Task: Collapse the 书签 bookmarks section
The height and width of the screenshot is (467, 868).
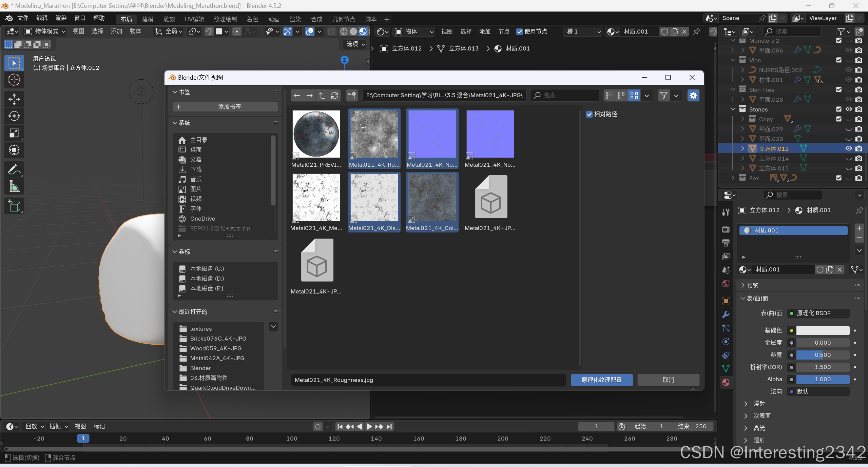Action: [175, 92]
